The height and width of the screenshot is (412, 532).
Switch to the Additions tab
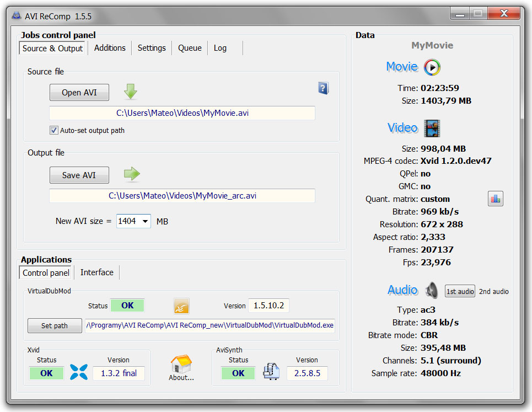[110, 48]
